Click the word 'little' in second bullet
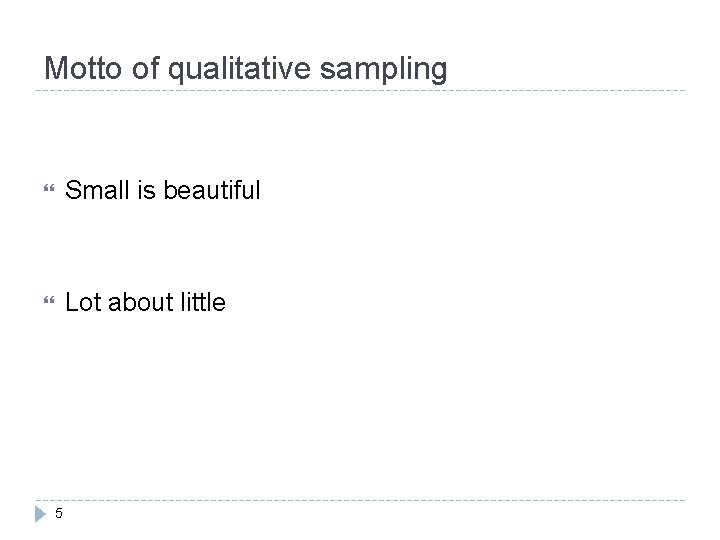Image resolution: width=720 pixels, height=540 pixels. point(199,301)
